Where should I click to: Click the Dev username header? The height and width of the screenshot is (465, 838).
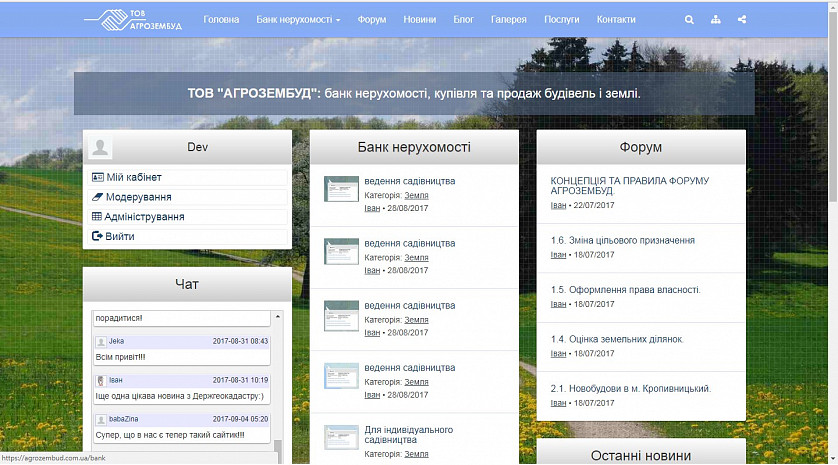point(197,147)
